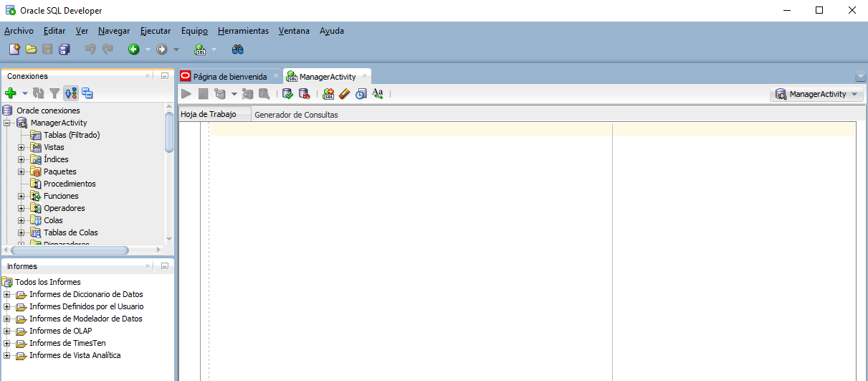Expand the Tablas de Colas tree node
The width and height of the screenshot is (868, 381).
22,232
